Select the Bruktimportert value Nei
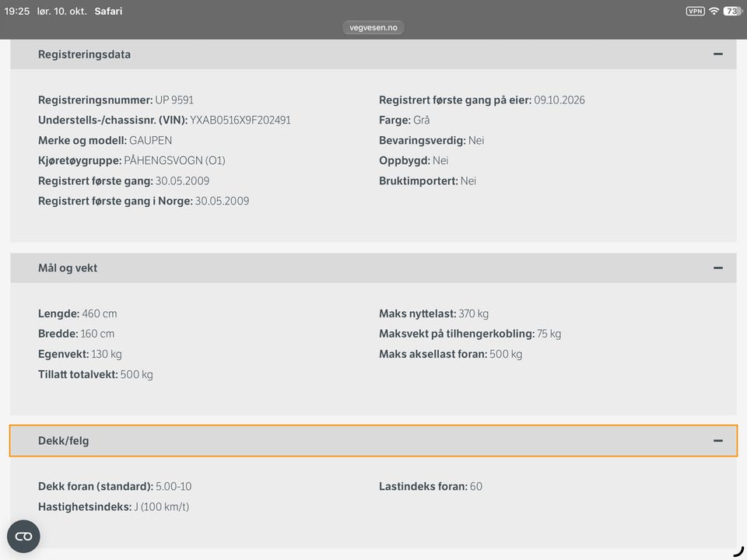Image resolution: width=747 pixels, height=560 pixels. 468,181
